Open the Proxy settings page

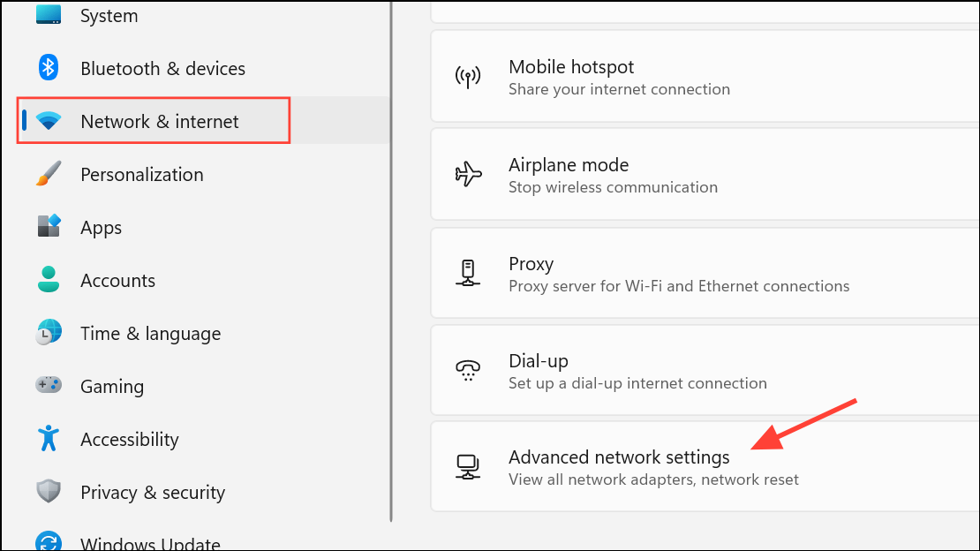pos(705,274)
